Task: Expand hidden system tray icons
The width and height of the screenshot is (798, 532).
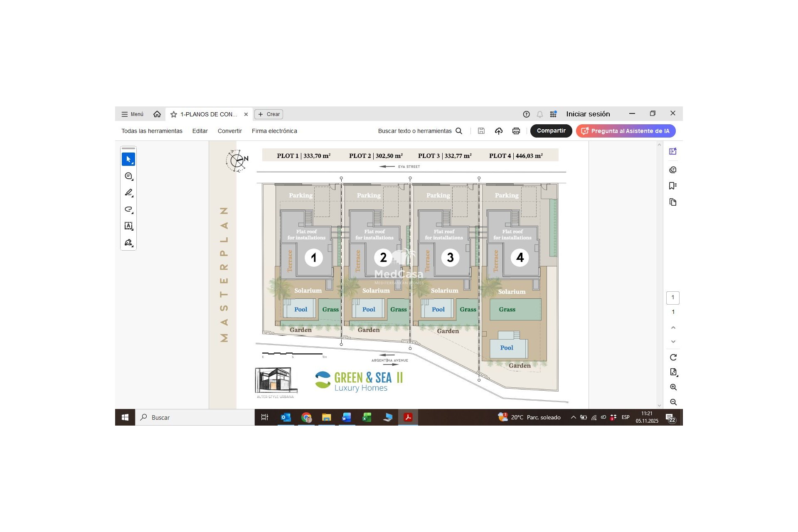Action: click(573, 417)
